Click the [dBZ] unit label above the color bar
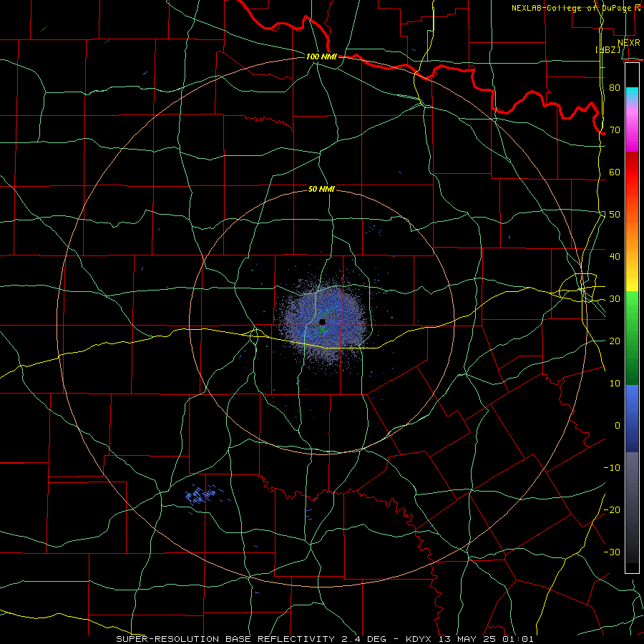The image size is (644, 644). click(x=608, y=49)
